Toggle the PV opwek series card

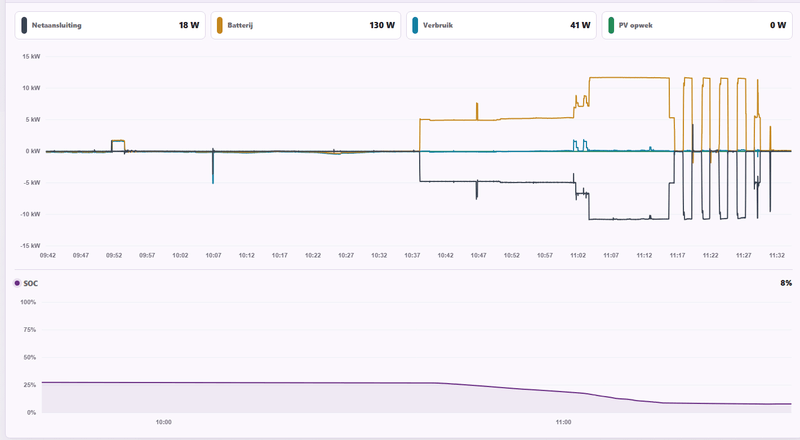[x=697, y=25]
